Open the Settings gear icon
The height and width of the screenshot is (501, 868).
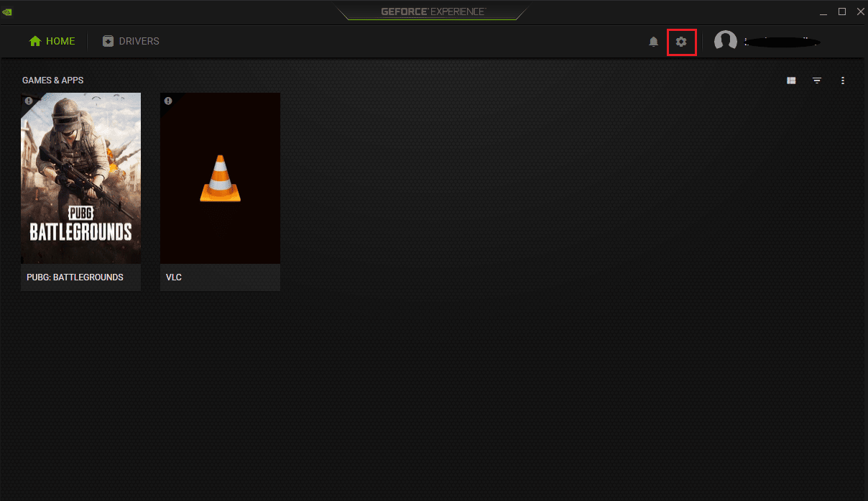click(681, 42)
